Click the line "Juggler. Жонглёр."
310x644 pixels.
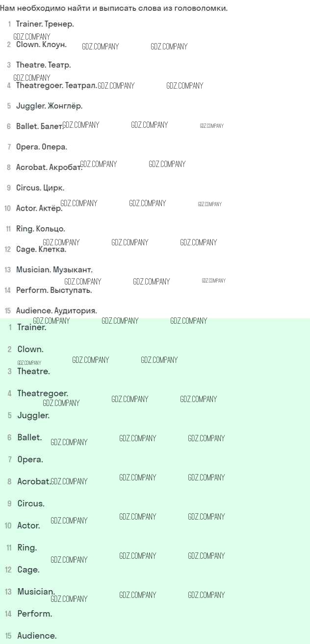[x=49, y=106]
